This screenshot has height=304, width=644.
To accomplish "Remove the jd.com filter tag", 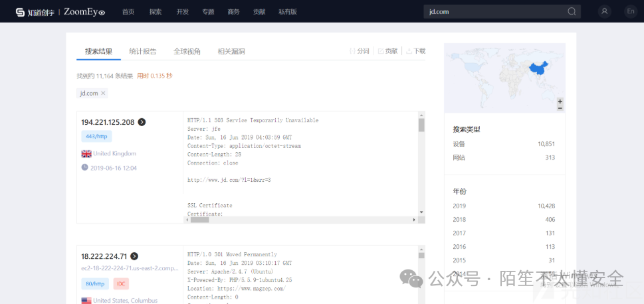I will tap(103, 93).
